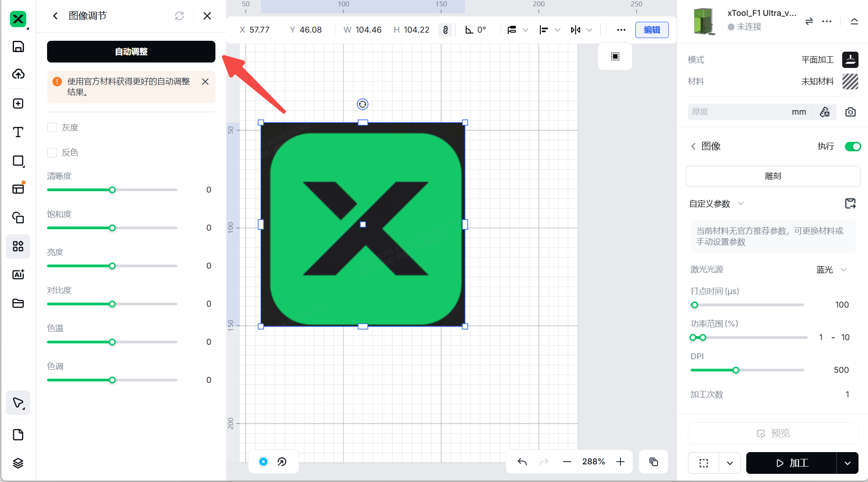
Task: Click the camera icon beside thickness field
Action: 850,112
